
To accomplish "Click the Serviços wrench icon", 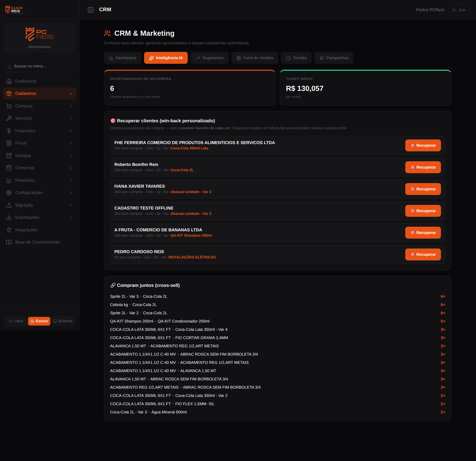I will click(9, 118).
